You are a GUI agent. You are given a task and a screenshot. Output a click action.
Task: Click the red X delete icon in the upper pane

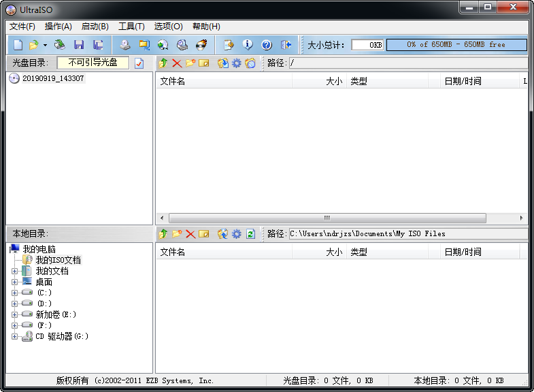click(x=177, y=63)
